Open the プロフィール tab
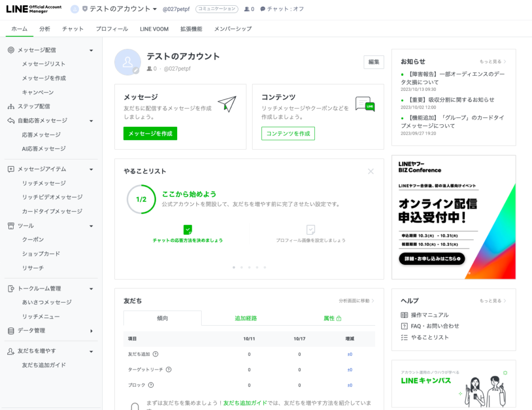The width and height of the screenshot is (532, 410). click(112, 29)
